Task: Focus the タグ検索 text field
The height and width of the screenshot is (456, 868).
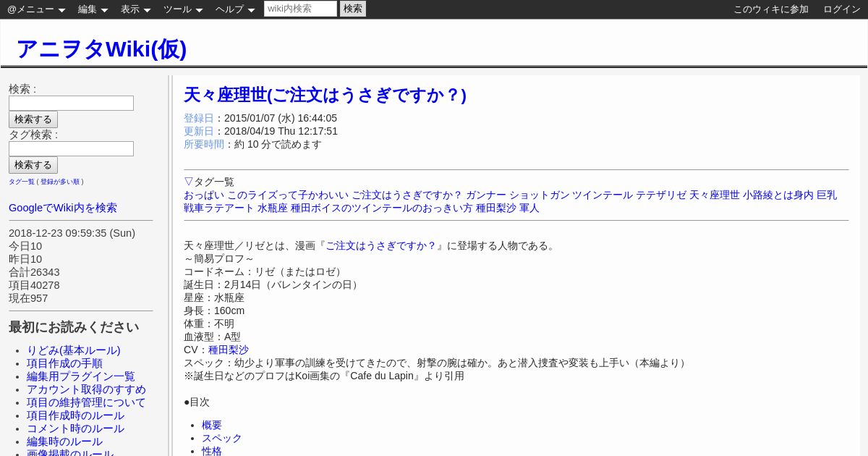Action: pos(71,149)
